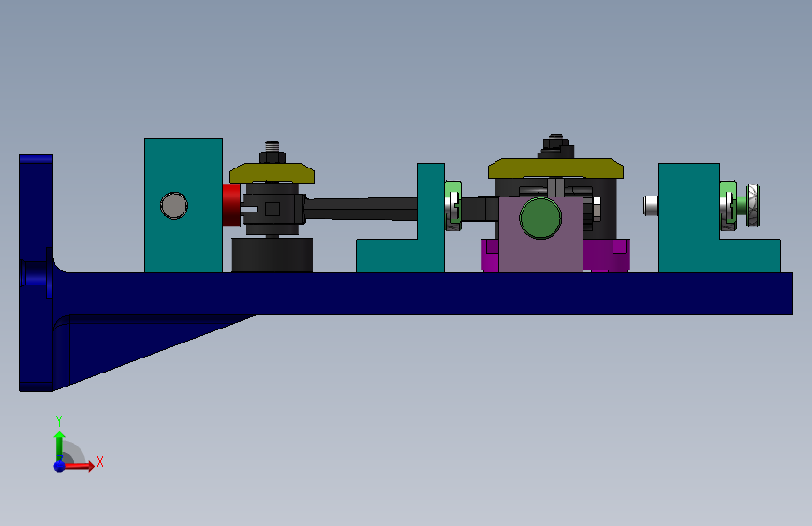Screen dimensions: 812x526
Task: Select the knurled knob at far right
Action: 752,206
